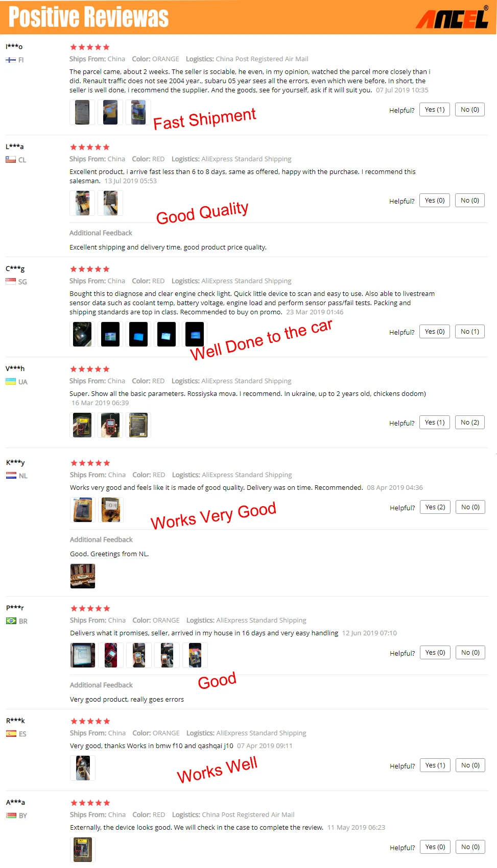Image resolution: width=497 pixels, height=868 pixels.
Task: Click Singapore flag icon beside C***g
Action: [x=11, y=282]
